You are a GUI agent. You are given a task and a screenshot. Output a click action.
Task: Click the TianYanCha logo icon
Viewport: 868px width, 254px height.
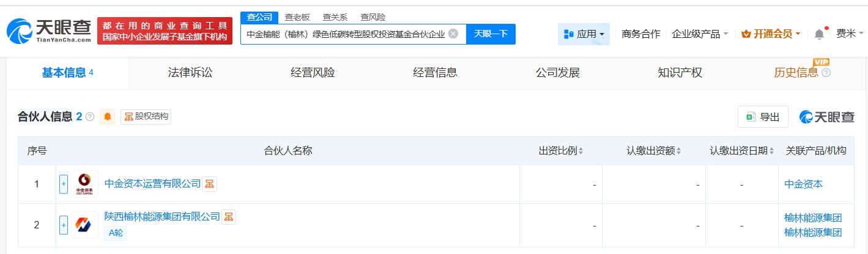20,31
